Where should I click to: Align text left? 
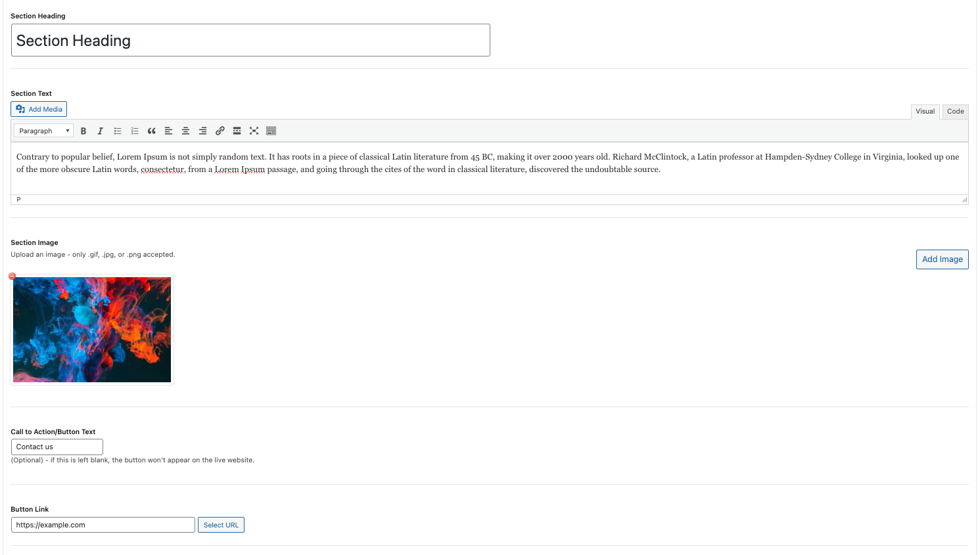(x=169, y=131)
